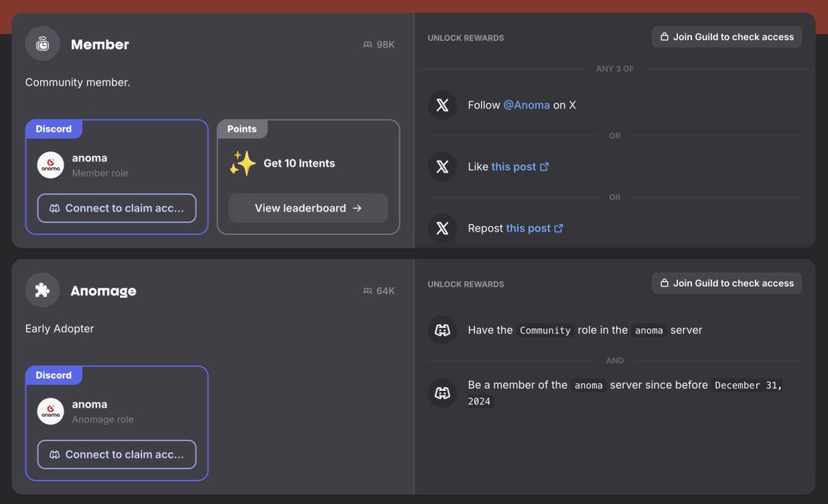The height and width of the screenshot is (504, 828).
Task: Click 'December 31,' date code tag
Action: click(x=749, y=385)
